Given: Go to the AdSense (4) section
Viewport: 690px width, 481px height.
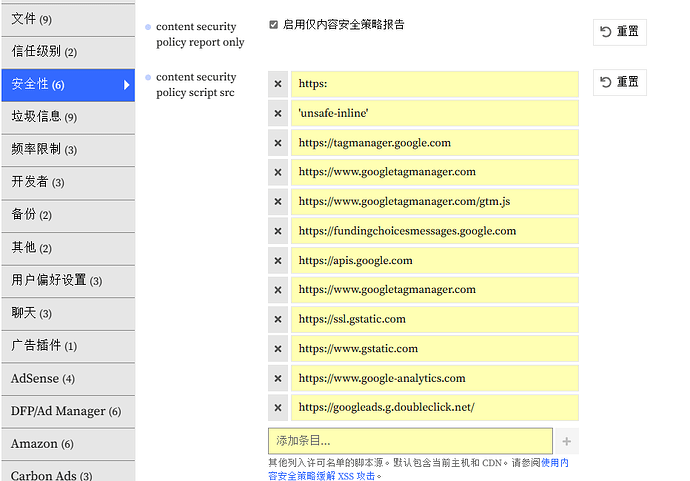Looking at the screenshot, I should click(68, 379).
